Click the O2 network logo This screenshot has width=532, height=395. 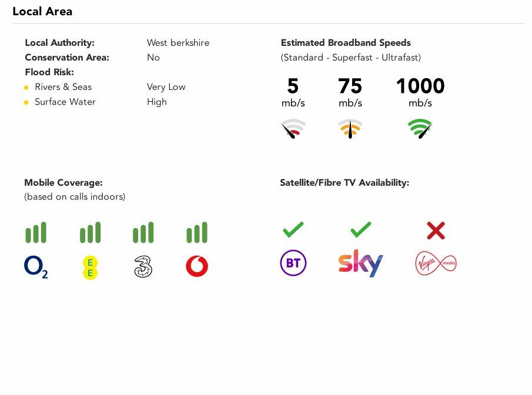(36, 267)
